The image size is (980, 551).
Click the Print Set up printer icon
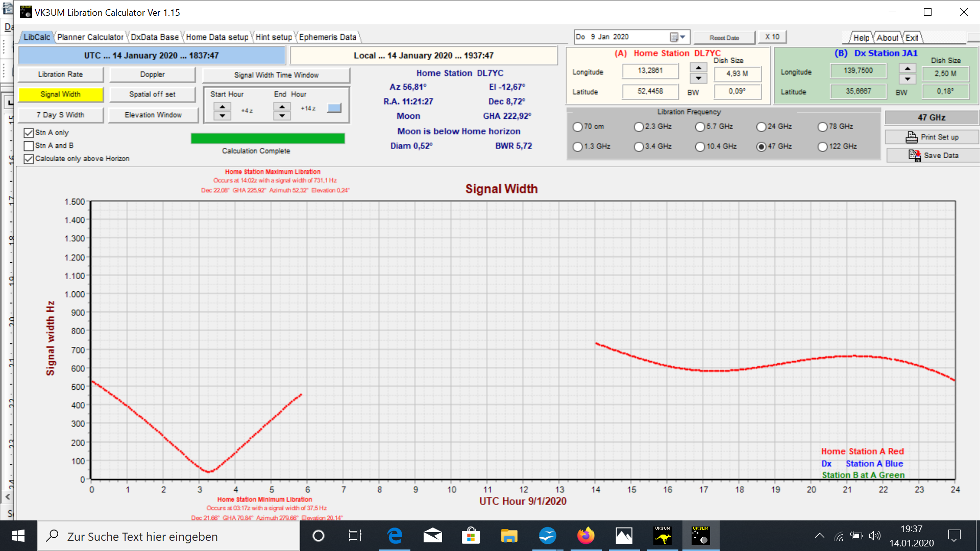[912, 137]
